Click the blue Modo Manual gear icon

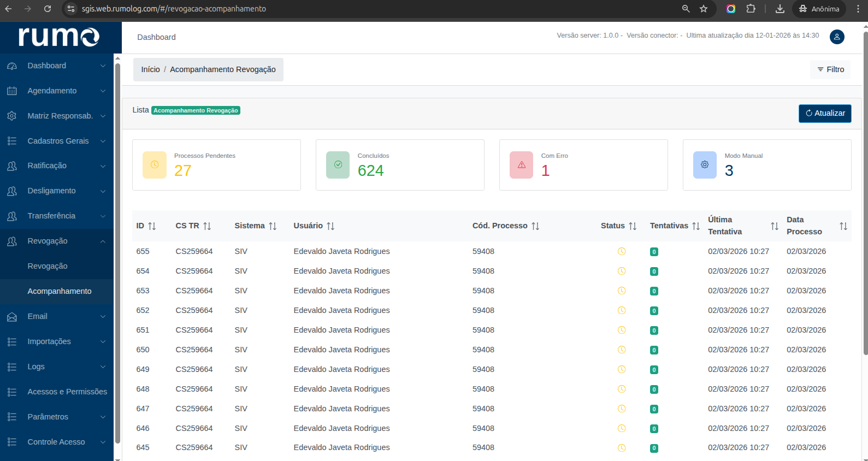click(x=705, y=165)
